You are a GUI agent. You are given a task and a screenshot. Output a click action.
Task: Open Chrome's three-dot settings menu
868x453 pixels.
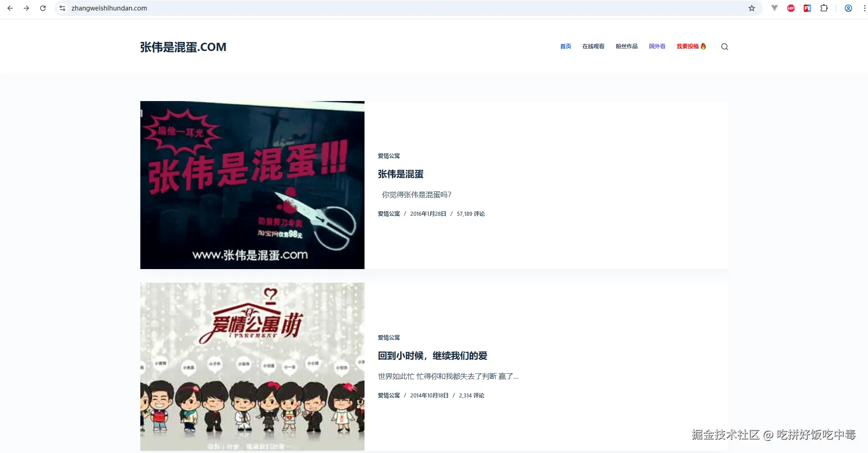(x=864, y=8)
